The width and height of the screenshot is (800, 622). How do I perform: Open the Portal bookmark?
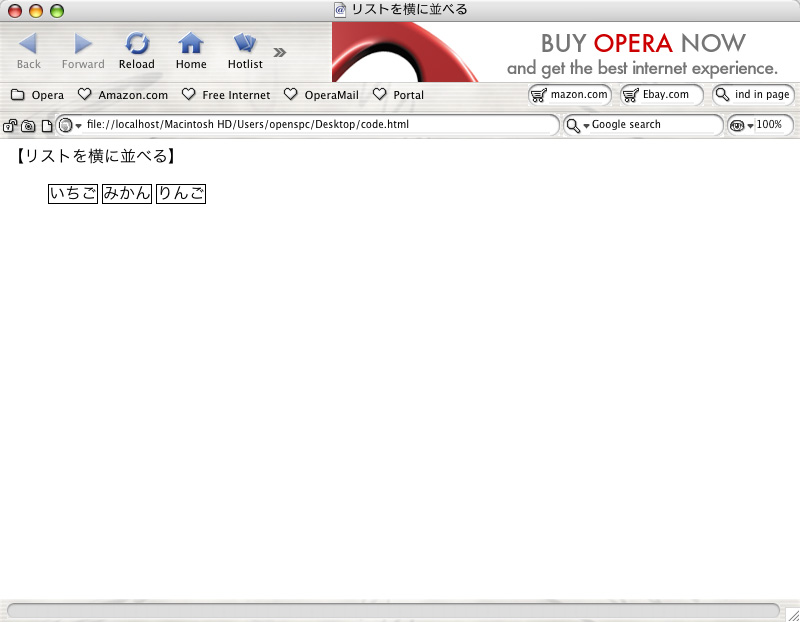click(398, 95)
